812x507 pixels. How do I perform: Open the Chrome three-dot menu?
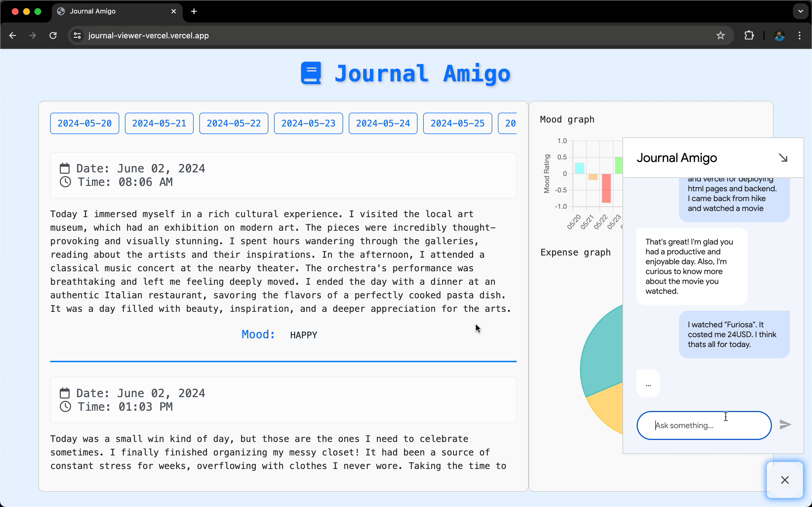[800, 35]
